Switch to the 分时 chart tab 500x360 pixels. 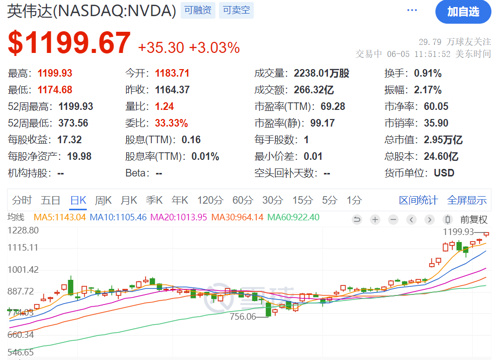(22, 200)
